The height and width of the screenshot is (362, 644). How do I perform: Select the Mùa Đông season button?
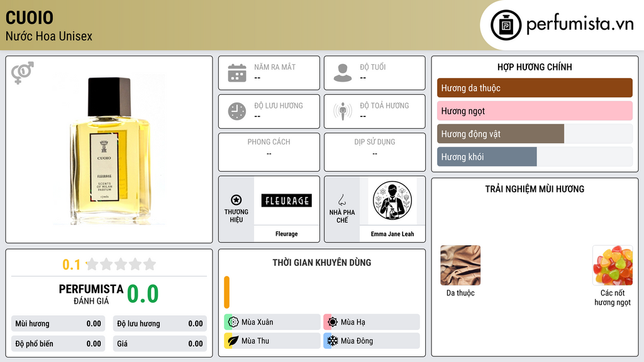(x=371, y=341)
